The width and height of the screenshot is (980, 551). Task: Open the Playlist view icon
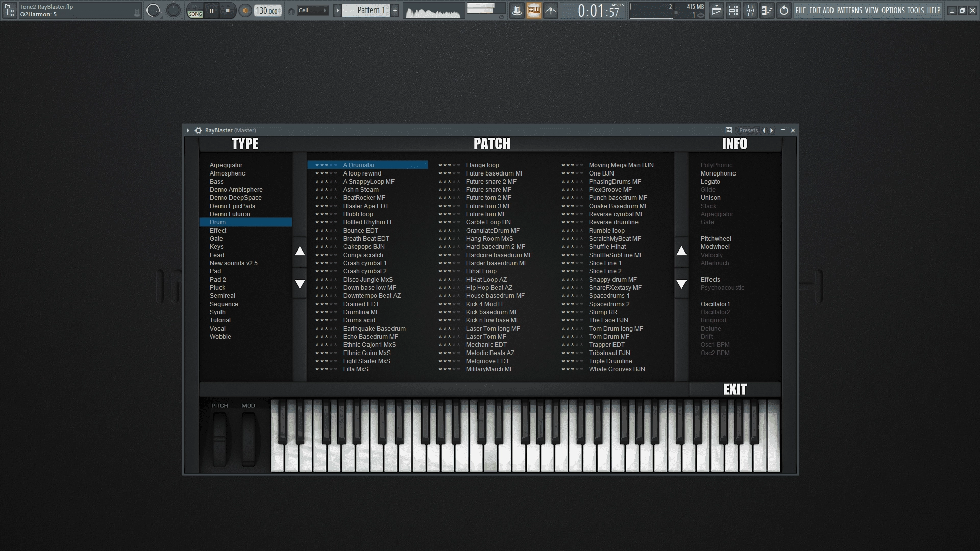coord(717,10)
